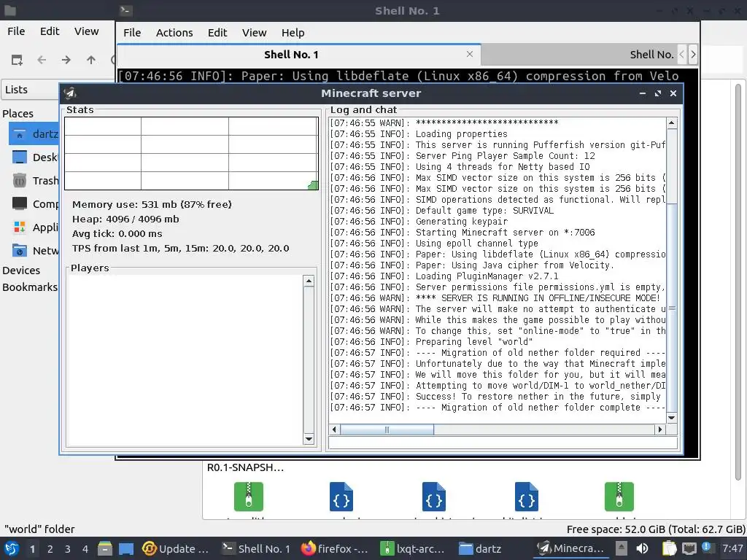Switch to the firefox taskbar entry
The image size is (747, 560).
pyautogui.click(x=335, y=548)
